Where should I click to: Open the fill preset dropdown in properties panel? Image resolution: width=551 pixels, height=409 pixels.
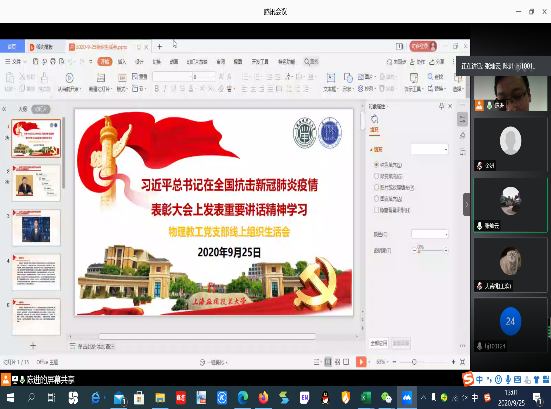point(429,149)
